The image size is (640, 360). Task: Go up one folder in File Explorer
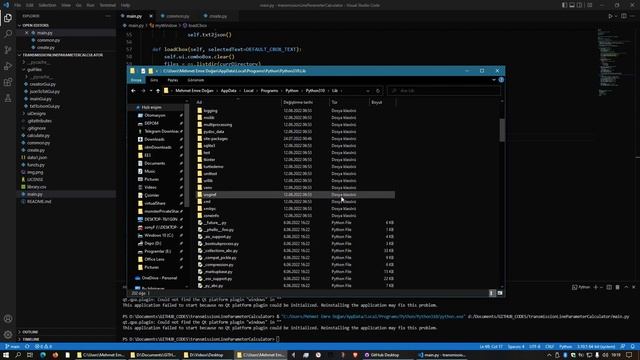[158, 91]
